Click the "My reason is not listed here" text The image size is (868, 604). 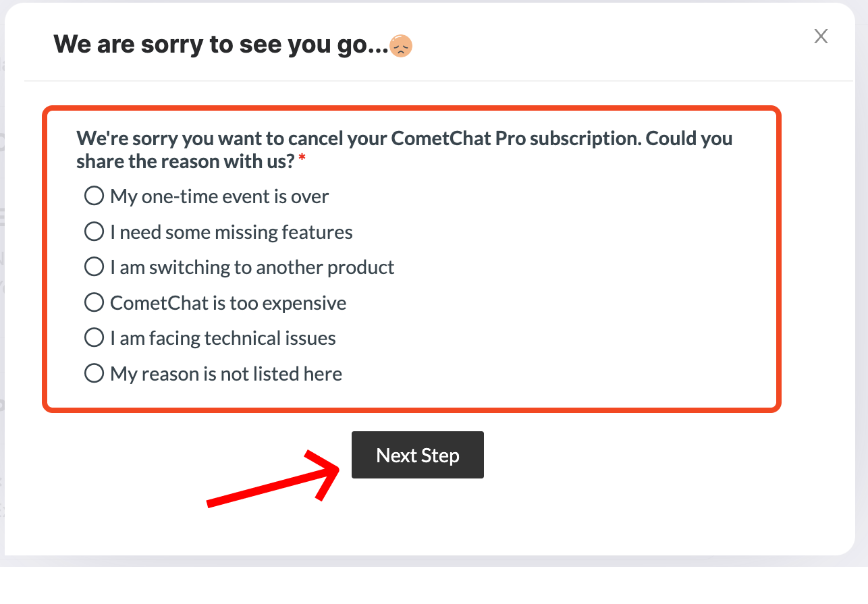pyautogui.click(x=226, y=373)
